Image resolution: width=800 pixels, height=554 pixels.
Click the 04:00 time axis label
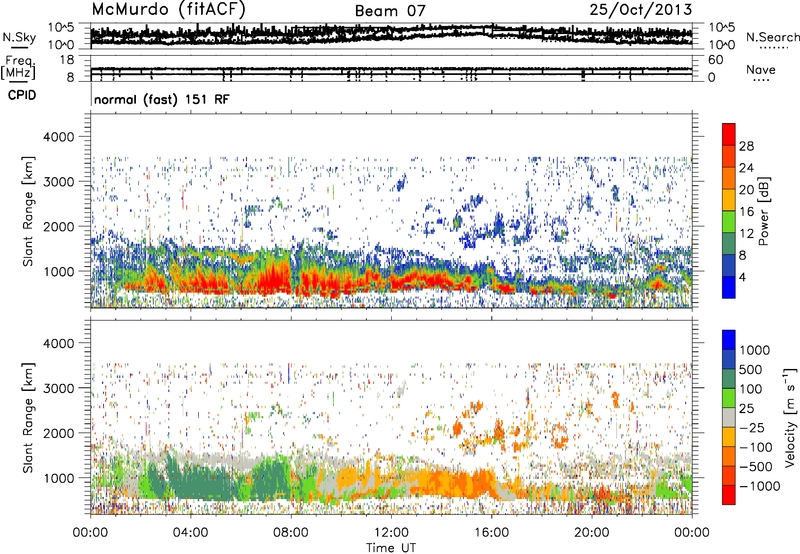click(x=190, y=533)
